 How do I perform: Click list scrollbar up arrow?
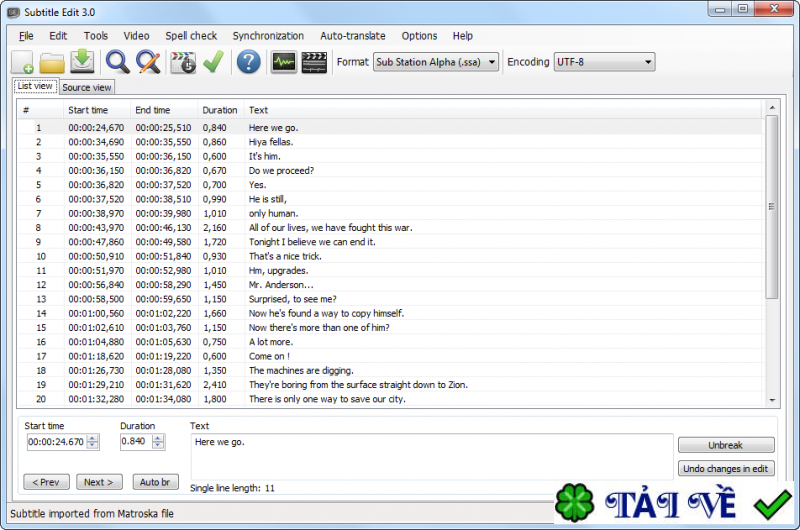(772, 108)
